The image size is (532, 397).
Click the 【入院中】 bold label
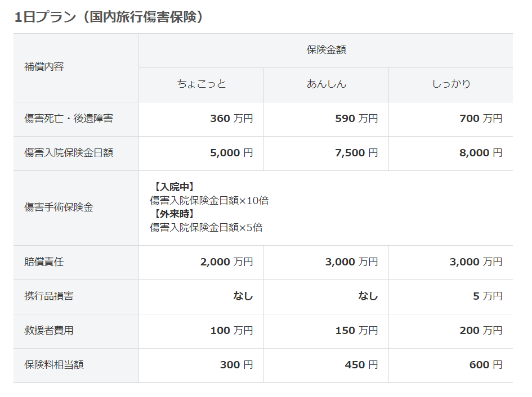(x=174, y=187)
